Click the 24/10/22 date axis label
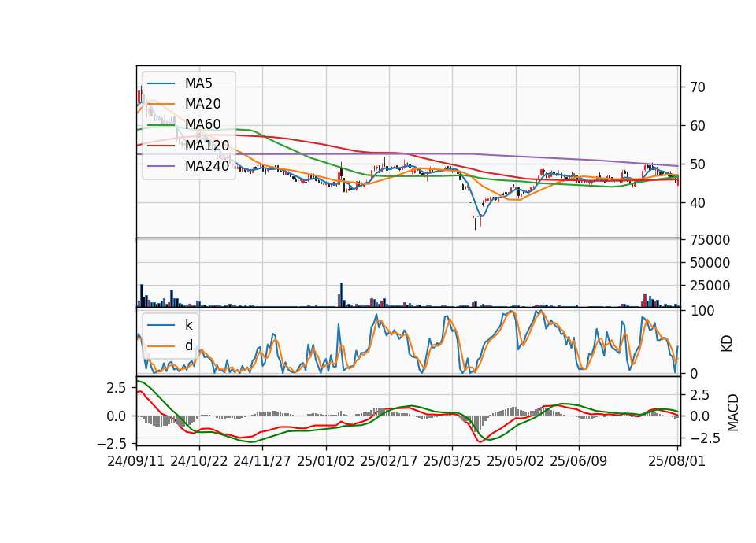The width and height of the screenshot is (756, 543). pos(199,461)
